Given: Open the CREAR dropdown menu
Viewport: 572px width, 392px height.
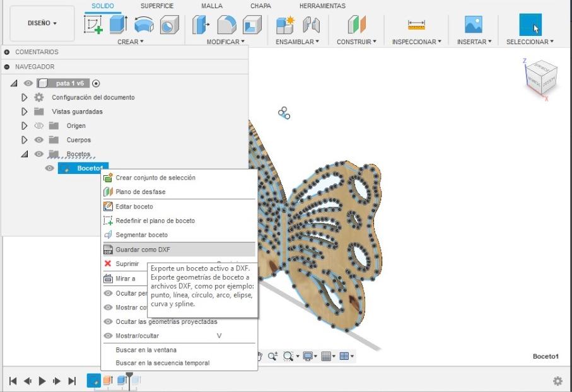Looking at the screenshot, I should pos(131,42).
